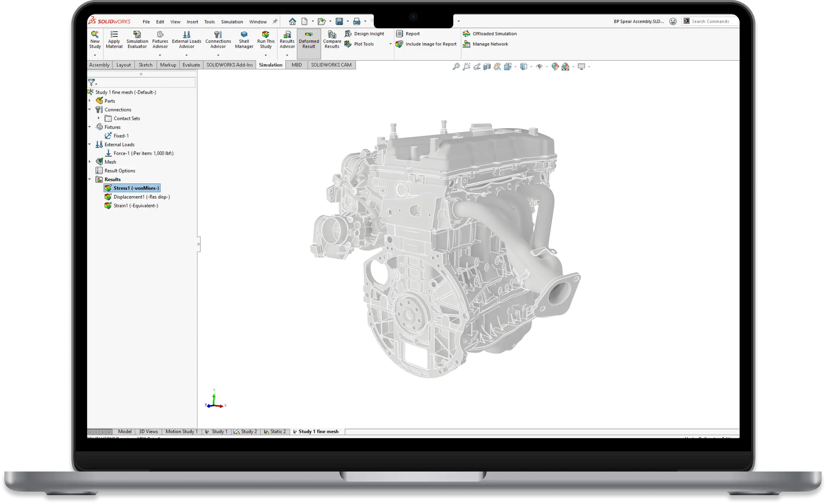This screenshot has width=826, height=504.
Task: Click the Section View icon
Action: [x=487, y=67]
